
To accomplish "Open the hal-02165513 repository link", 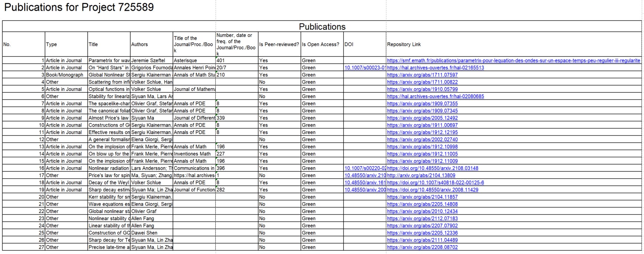I will [x=435, y=68].
